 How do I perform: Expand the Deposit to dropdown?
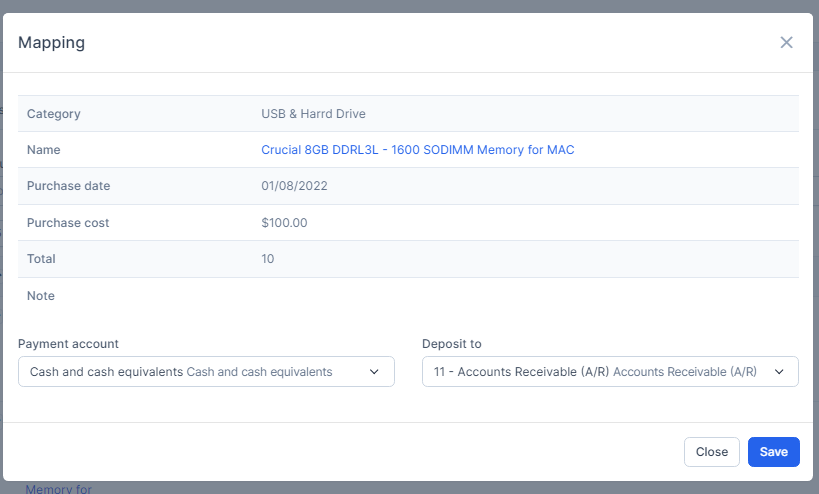[x=600, y=372]
